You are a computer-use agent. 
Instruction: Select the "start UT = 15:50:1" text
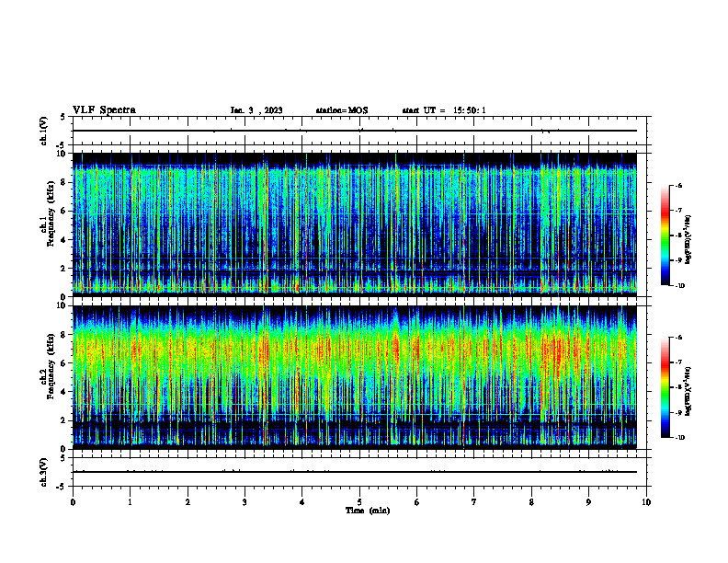click(444, 110)
